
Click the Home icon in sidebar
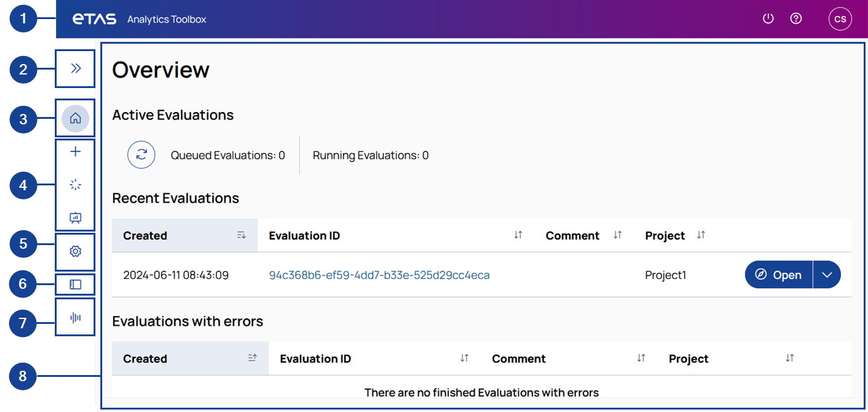pyautogui.click(x=75, y=118)
